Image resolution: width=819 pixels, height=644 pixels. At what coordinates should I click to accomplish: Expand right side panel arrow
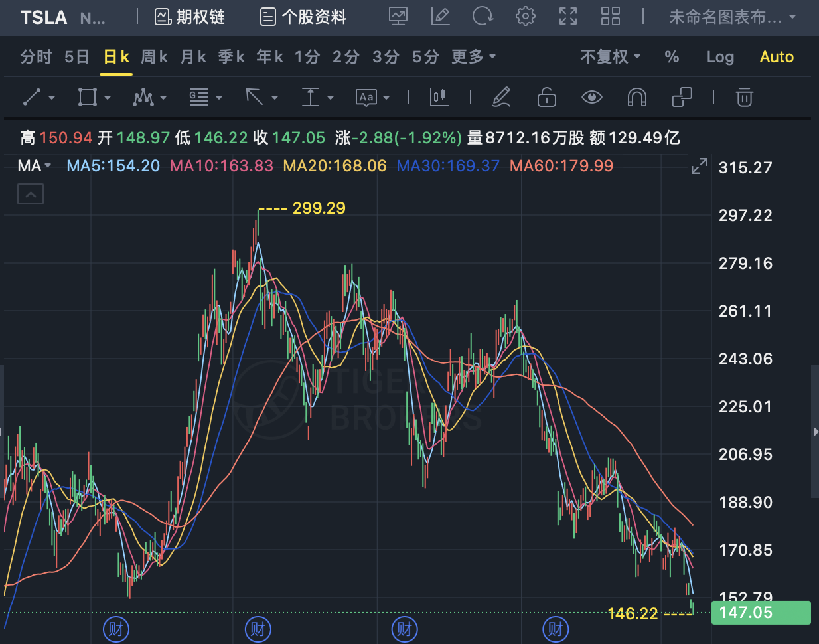(815, 432)
